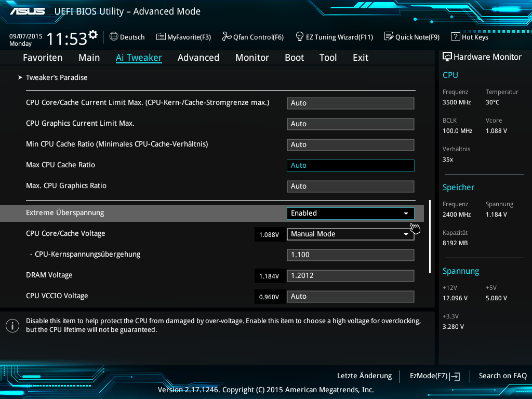
Task: Click the 3.280 V reading
Action: pyautogui.click(x=453, y=327)
